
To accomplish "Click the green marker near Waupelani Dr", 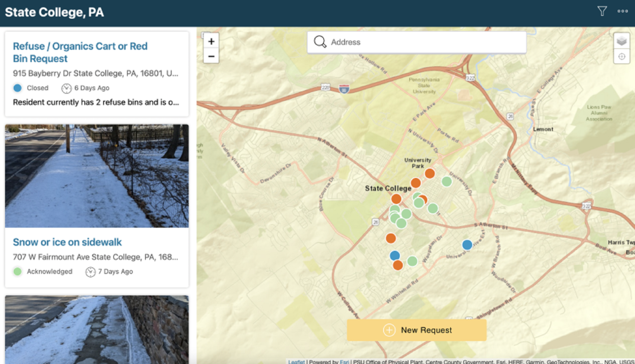I will [412, 261].
